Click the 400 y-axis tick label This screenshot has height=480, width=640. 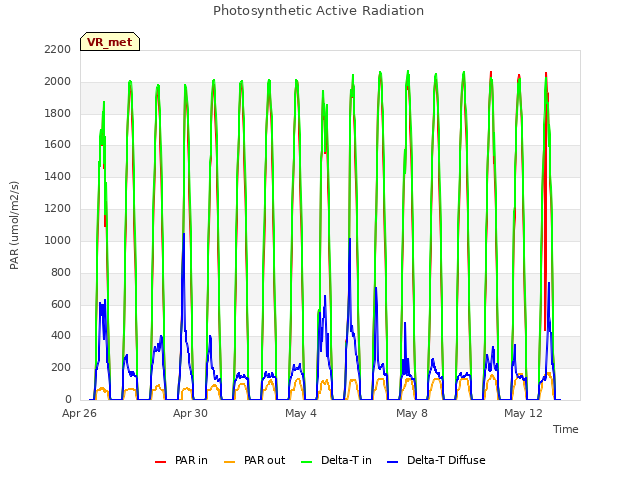tap(61, 336)
